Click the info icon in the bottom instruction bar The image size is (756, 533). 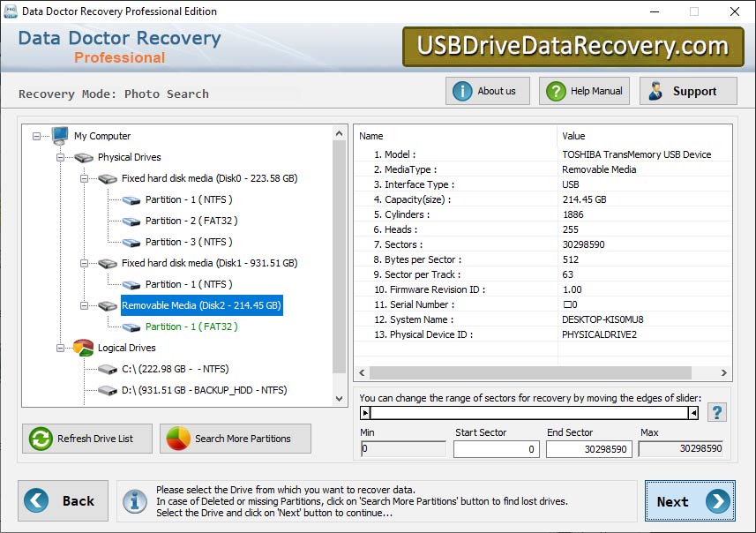point(133,501)
